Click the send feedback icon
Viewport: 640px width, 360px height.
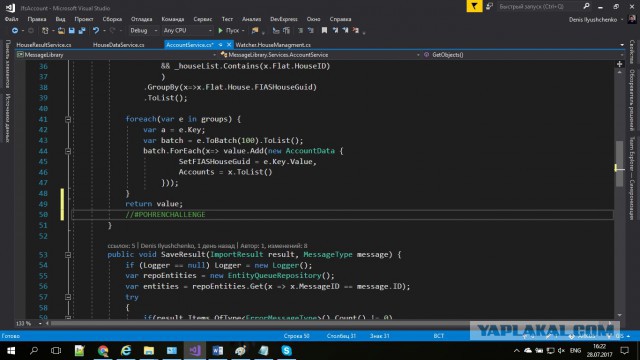pyautogui.click(x=489, y=6)
